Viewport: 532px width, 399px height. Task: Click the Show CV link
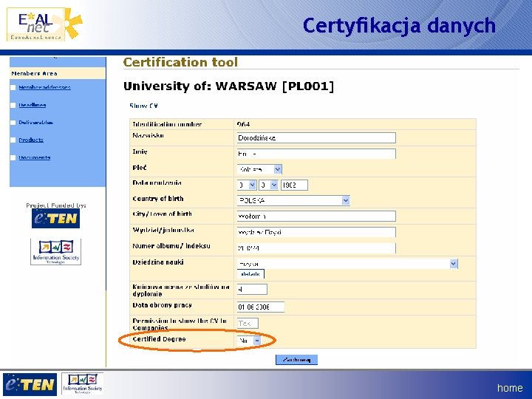[x=144, y=106]
